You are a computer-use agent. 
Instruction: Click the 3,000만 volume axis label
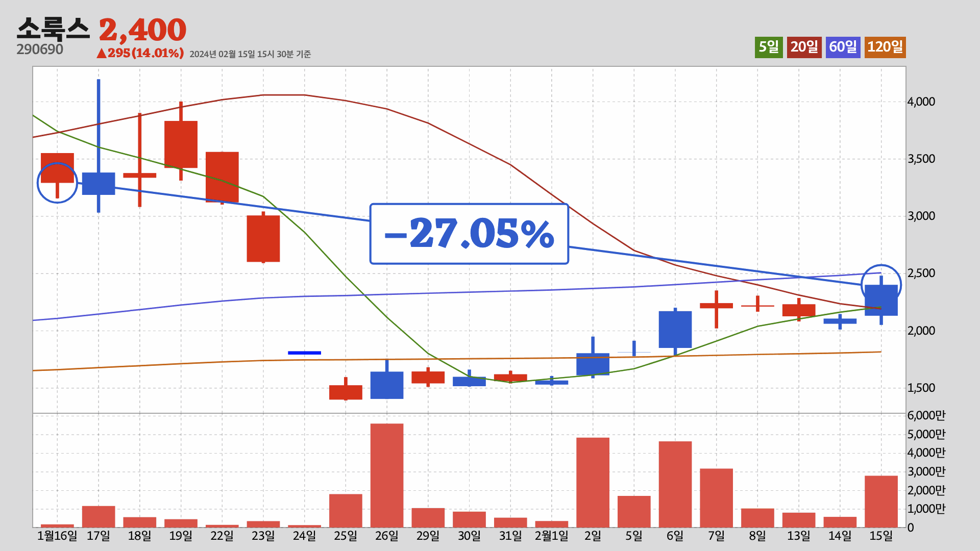point(926,471)
